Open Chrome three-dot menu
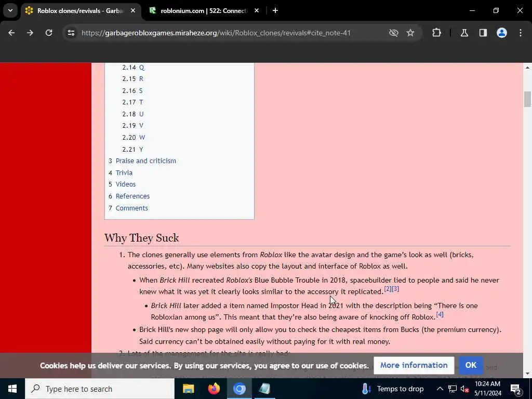 point(521,33)
